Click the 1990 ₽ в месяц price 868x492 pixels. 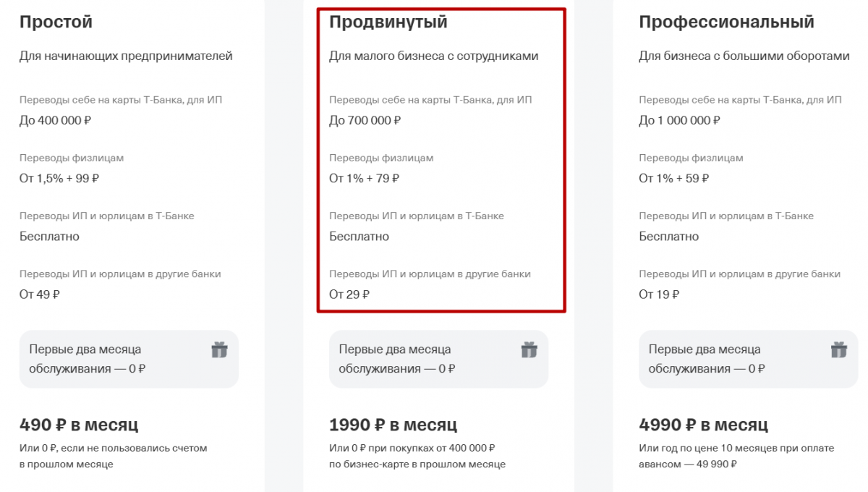click(393, 425)
